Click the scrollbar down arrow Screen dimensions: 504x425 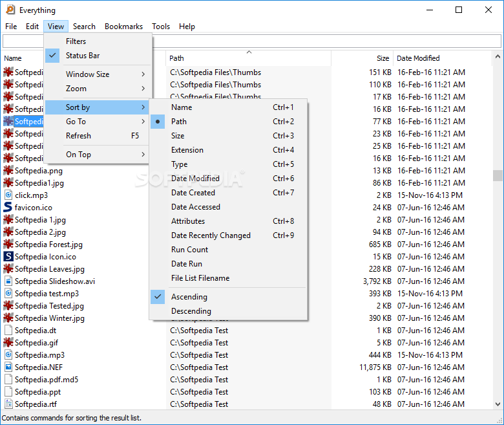498,404
